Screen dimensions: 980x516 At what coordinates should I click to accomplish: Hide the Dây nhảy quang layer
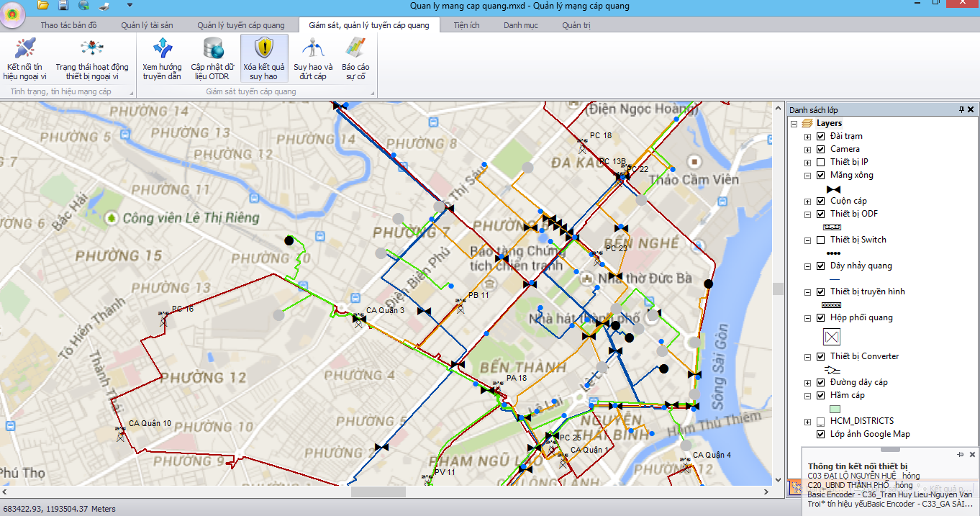821,266
